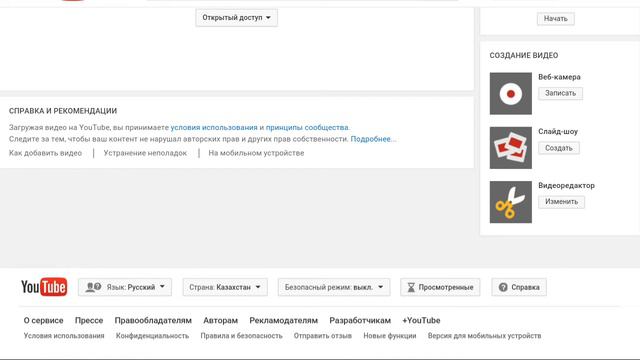Click the Слайд-шоу title text

[558, 131]
